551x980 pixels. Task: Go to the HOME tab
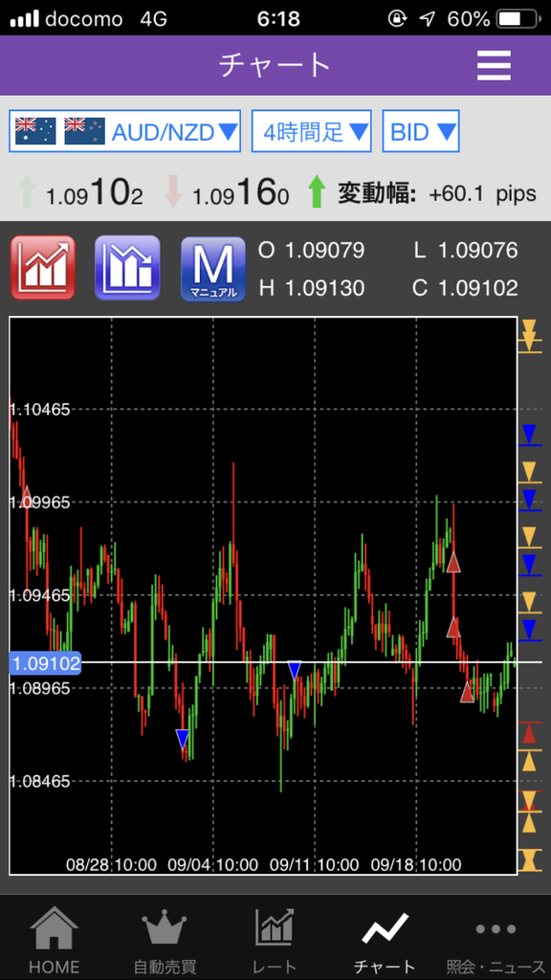tap(55, 940)
